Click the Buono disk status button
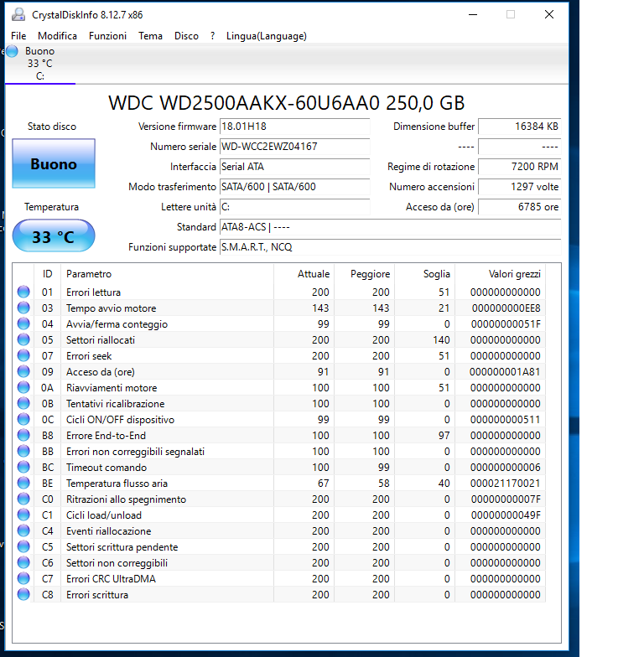Image resolution: width=644 pixels, height=657 pixels. pos(54,163)
